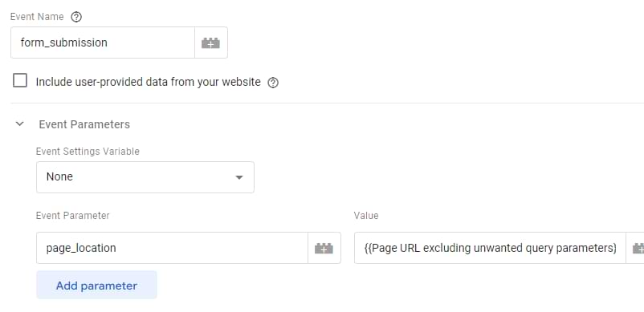Click the Event Settings Variable label

pyautogui.click(x=88, y=152)
